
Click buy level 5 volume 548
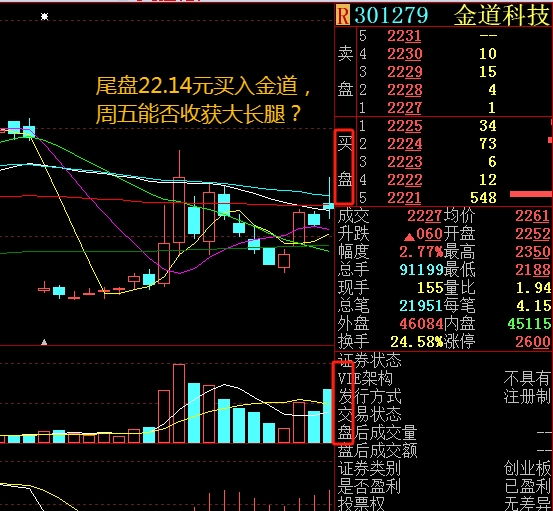tap(483, 198)
